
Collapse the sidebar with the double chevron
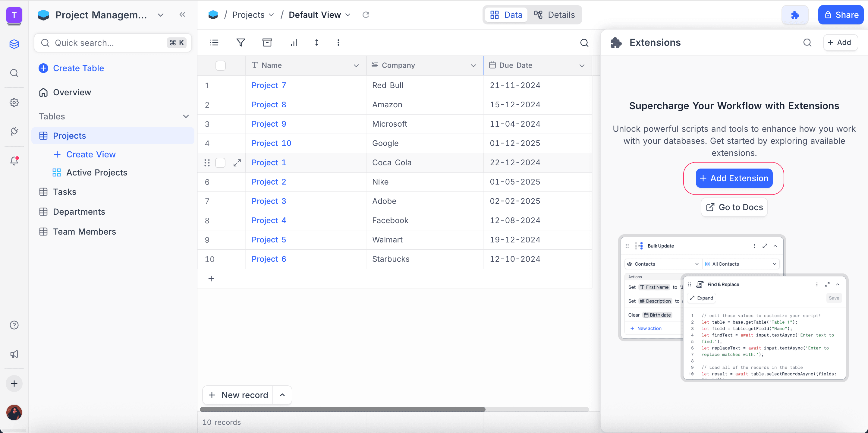pyautogui.click(x=182, y=14)
